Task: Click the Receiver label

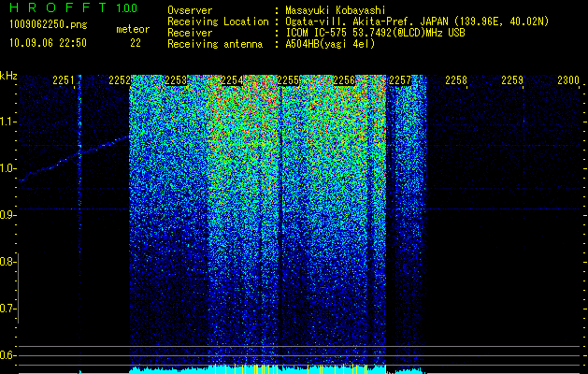Action: click(x=190, y=33)
